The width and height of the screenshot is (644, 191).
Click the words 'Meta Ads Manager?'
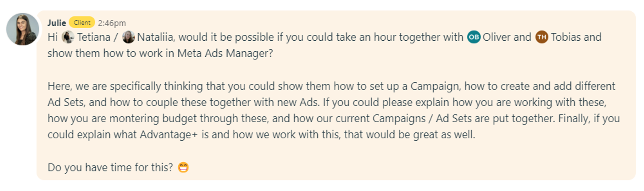pos(225,53)
